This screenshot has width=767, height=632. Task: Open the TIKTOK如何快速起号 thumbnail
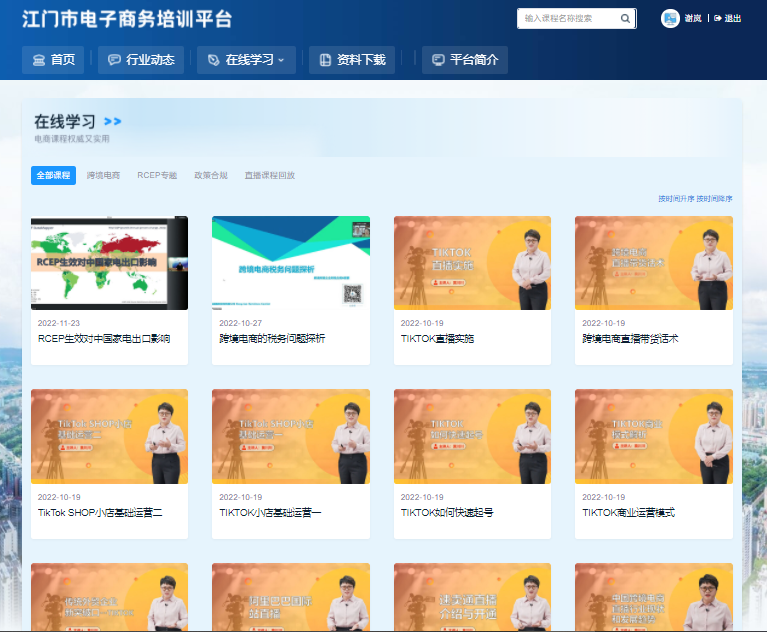coord(473,436)
